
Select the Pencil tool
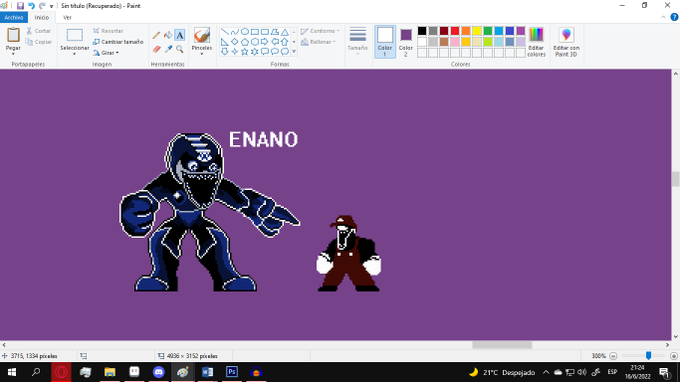click(157, 36)
